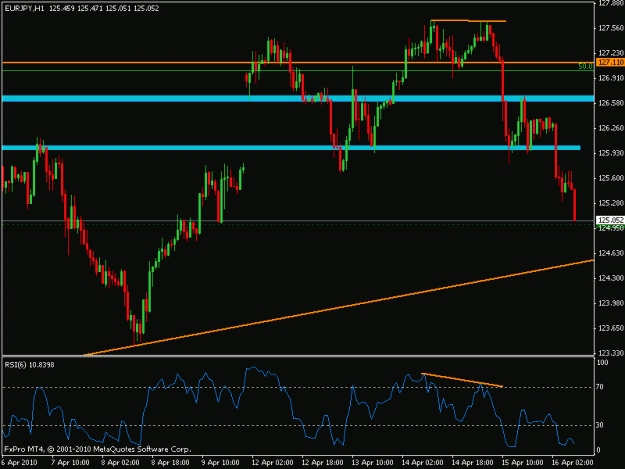The width and height of the screenshot is (625, 469).
Task: Click the 14 Apr 18:00 time label
Action: 472,463
